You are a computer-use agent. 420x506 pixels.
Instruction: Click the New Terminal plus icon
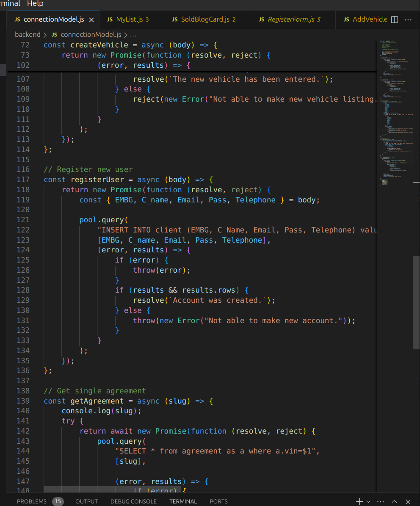[359, 501]
